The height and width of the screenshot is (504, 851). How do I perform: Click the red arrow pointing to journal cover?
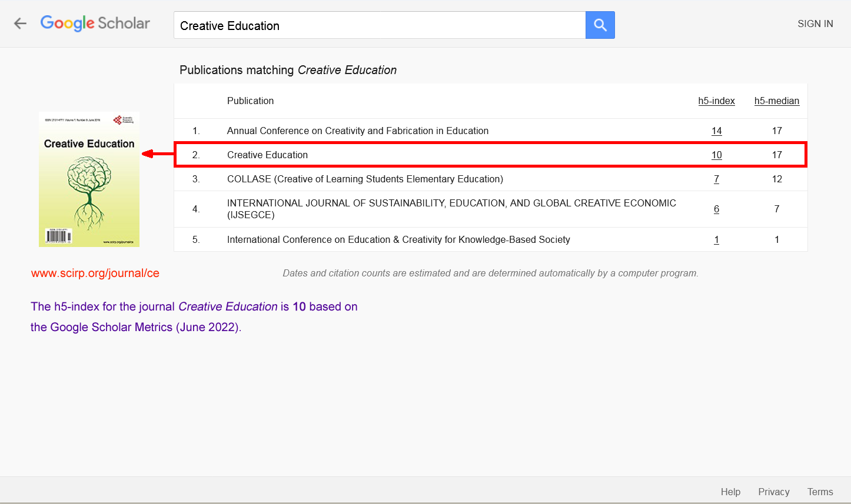coord(157,154)
